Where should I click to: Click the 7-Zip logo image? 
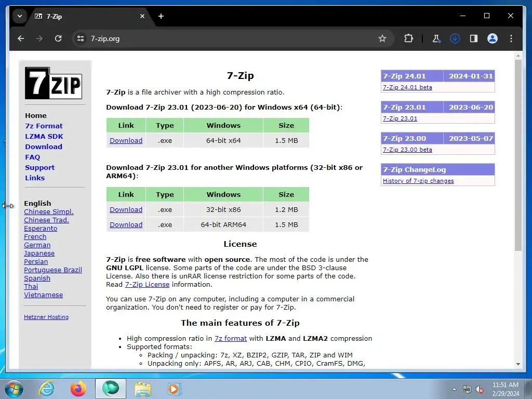[x=54, y=83]
